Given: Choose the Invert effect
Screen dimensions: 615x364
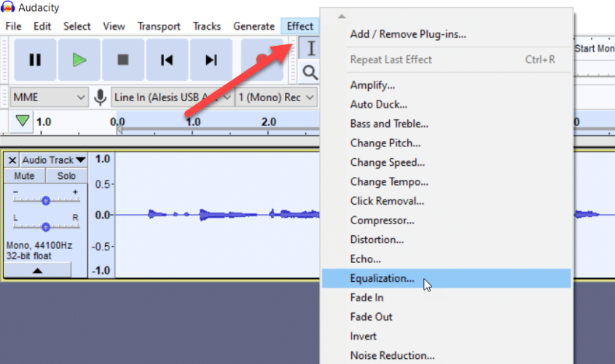Looking at the screenshot, I should pyautogui.click(x=447, y=336).
